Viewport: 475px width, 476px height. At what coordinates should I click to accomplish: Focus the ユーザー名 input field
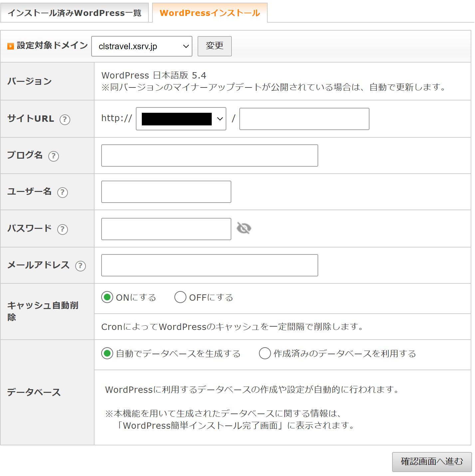166,192
